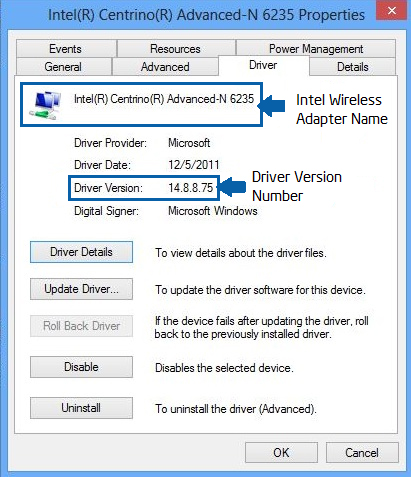The height and width of the screenshot is (477, 411).
Task: Click the driver version value 14.8.8.75
Action: 190,188
